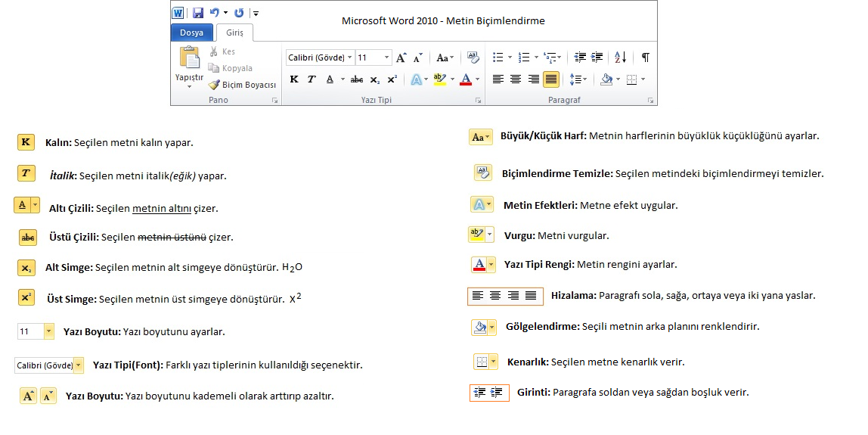The image size is (868, 435).
Task: Click the Undo arrow in the quick access toolbar
Action: (215, 13)
